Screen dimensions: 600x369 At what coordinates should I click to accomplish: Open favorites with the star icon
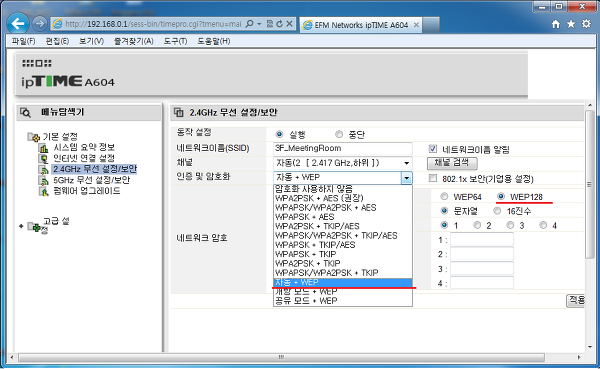pos(571,24)
